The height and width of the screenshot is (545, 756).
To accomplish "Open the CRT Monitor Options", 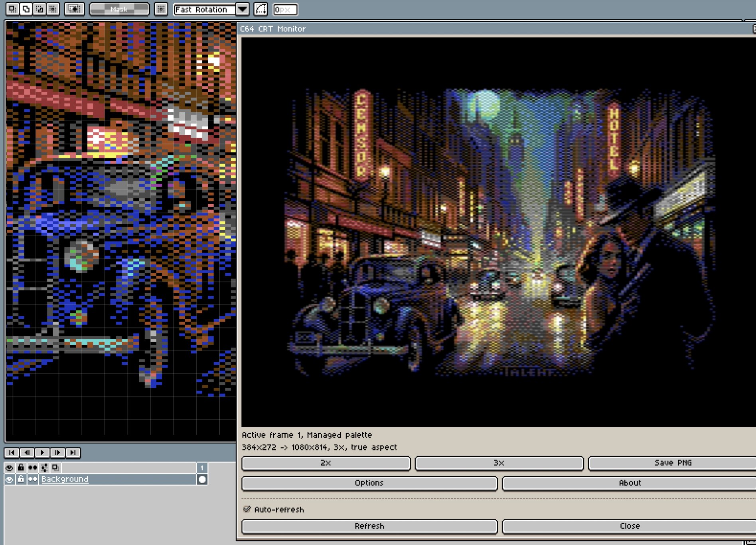I will pos(369,483).
